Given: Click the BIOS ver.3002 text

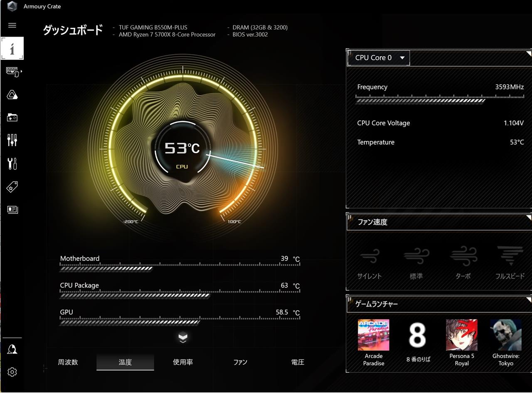Looking at the screenshot, I should click(x=250, y=35).
